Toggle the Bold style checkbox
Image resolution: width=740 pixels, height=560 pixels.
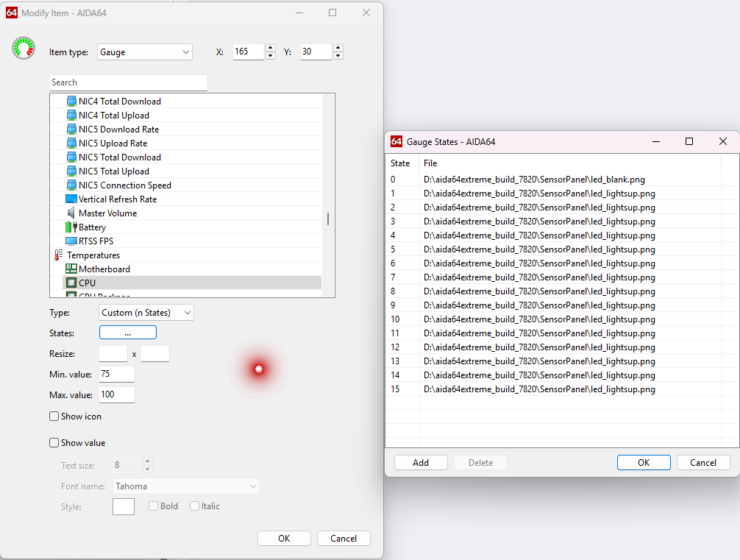(x=154, y=506)
